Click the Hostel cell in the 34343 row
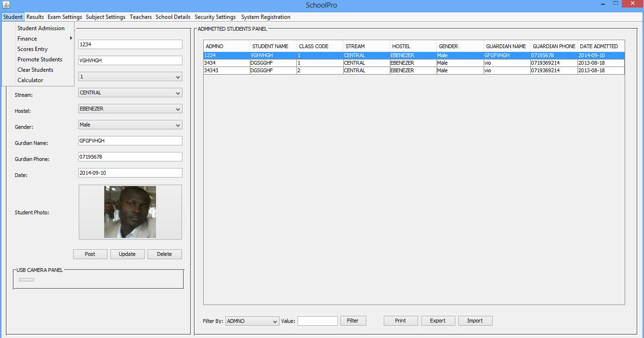Viewport: 644px width, 338px height. tap(413, 71)
